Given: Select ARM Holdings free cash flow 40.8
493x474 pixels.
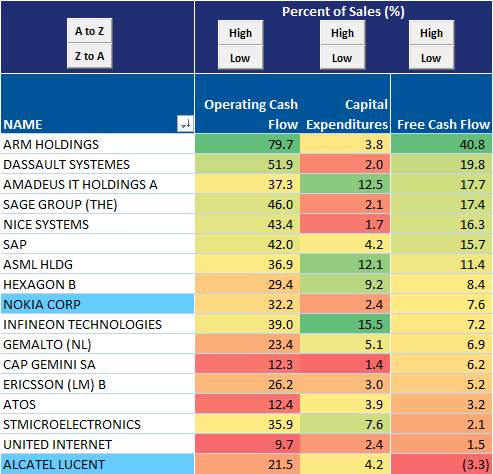Looking at the screenshot, I should tap(441, 144).
